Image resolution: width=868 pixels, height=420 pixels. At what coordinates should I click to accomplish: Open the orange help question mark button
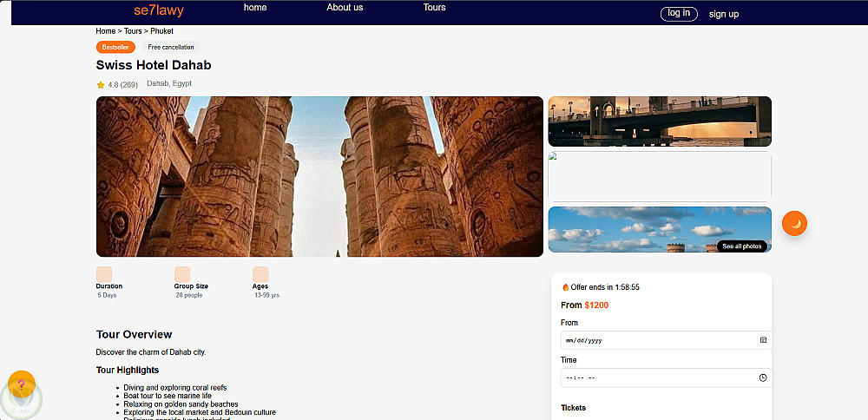click(22, 384)
